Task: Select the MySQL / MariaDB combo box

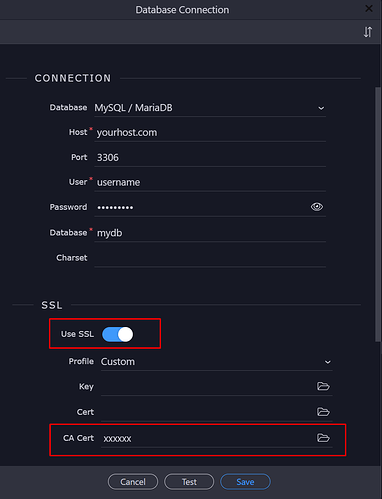Action: (x=210, y=108)
